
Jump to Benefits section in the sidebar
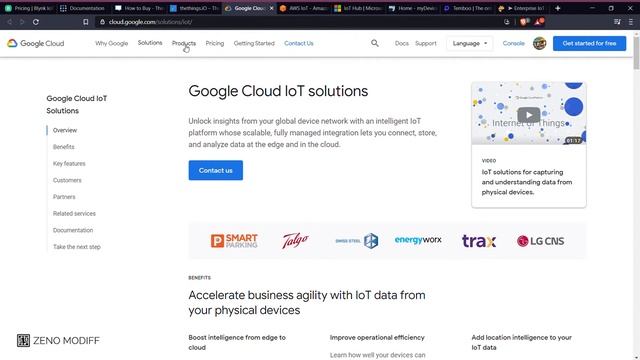pyautogui.click(x=64, y=147)
